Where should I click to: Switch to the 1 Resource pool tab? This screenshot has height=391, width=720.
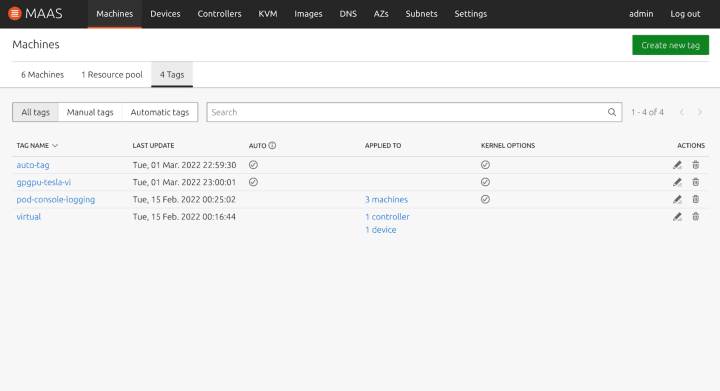(x=112, y=74)
